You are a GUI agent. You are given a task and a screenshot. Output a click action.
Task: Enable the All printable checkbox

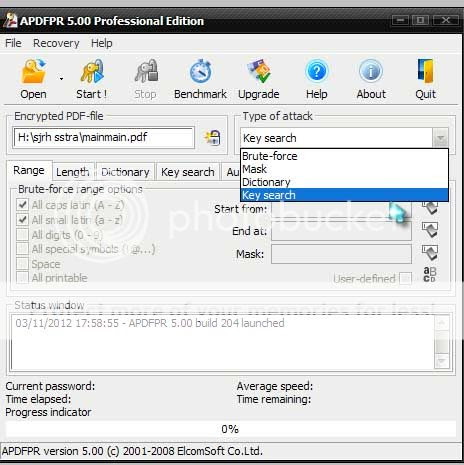tap(22, 278)
